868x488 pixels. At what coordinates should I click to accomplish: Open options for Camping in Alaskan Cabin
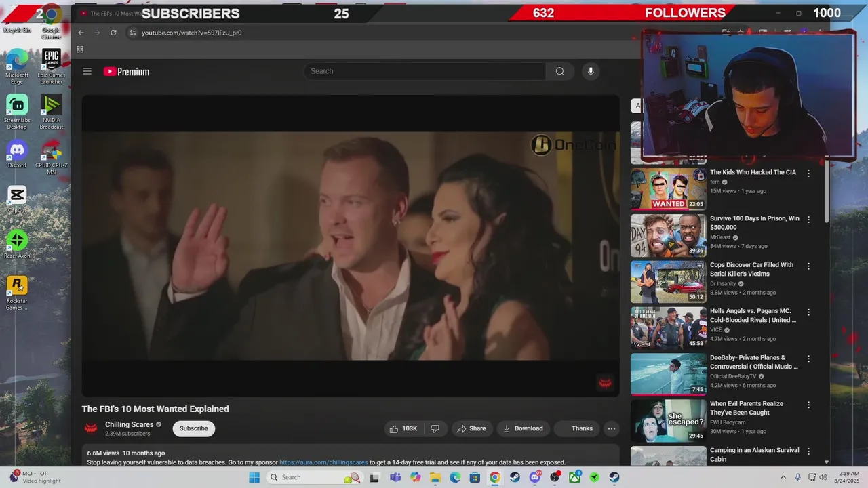point(808,451)
